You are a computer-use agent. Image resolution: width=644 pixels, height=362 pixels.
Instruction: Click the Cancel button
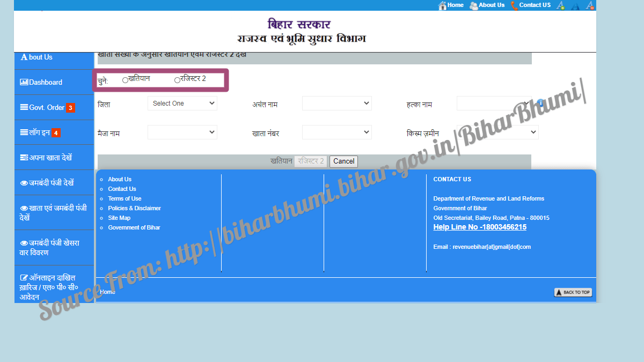coord(343,161)
